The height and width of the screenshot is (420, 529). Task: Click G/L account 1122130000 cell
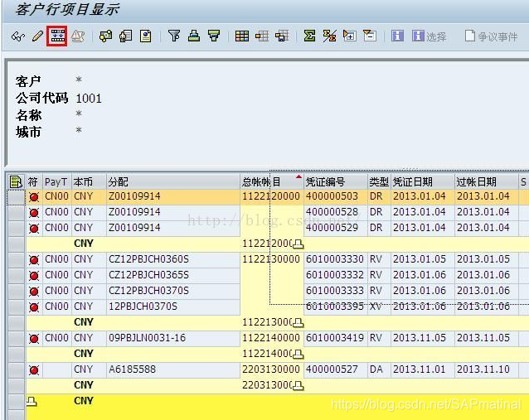point(271,259)
